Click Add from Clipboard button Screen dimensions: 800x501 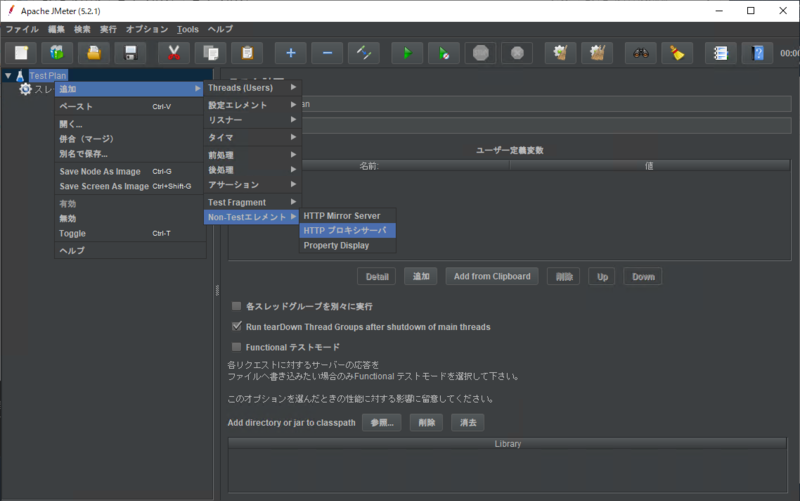coord(492,277)
